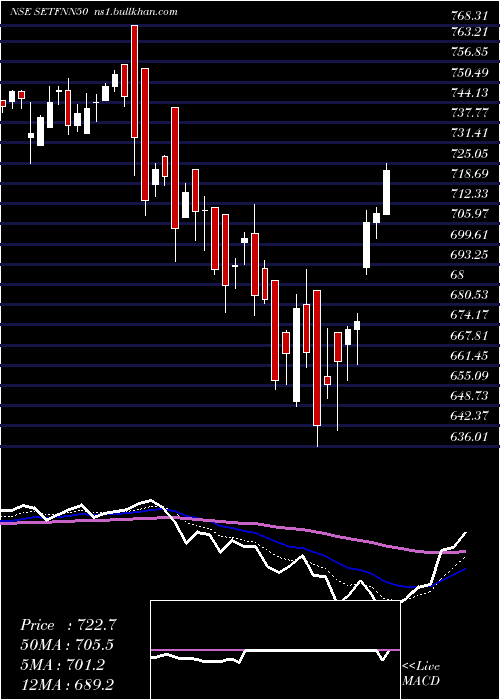This screenshot has width=500, height=700.
Task: Click the NSE SETFNN50 ticker label
Action: [51, 12]
